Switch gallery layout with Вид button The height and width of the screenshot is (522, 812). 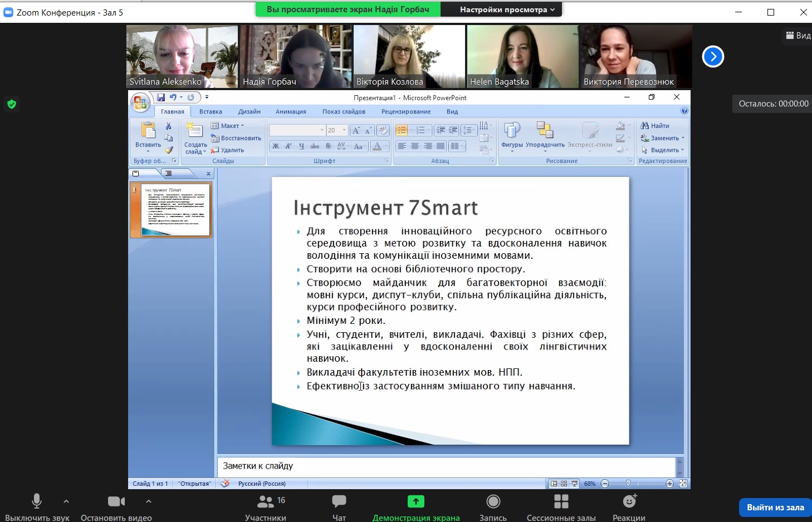pyautogui.click(x=798, y=36)
